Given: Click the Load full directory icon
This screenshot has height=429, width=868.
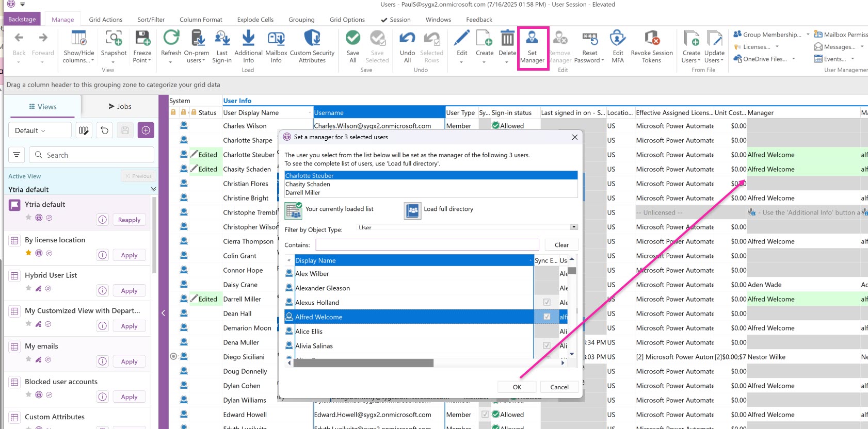Looking at the screenshot, I should point(412,210).
